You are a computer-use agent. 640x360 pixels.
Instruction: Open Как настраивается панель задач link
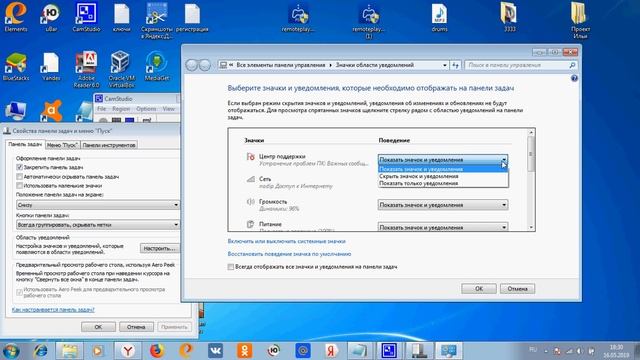pyautogui.click(x=53, y=310)
